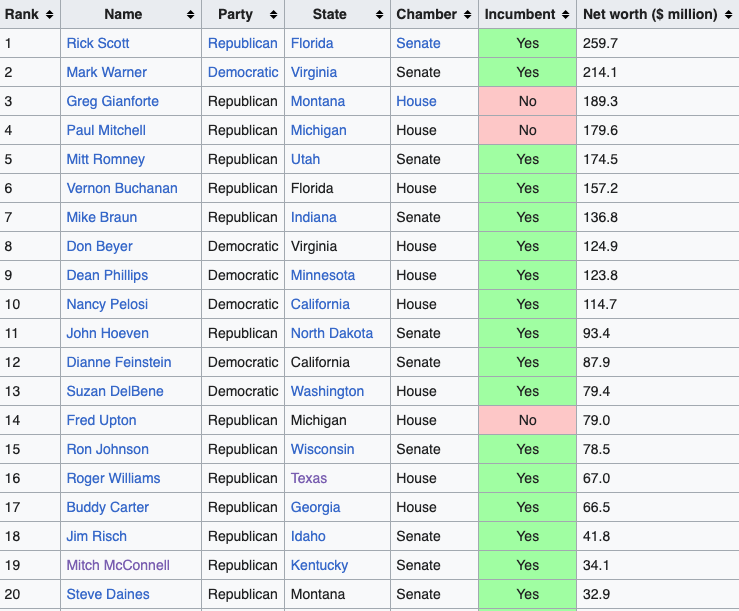Click Party column sort arrows
Screen dimensions: 739x611
273,15
